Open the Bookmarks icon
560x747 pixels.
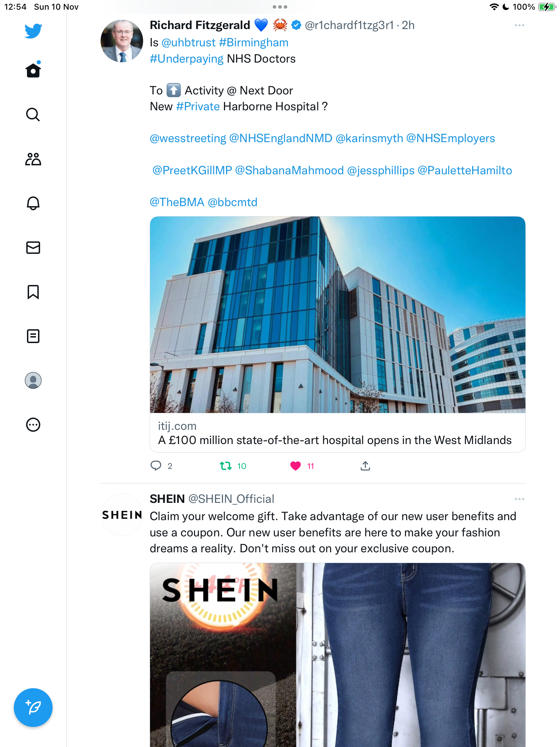33,292
